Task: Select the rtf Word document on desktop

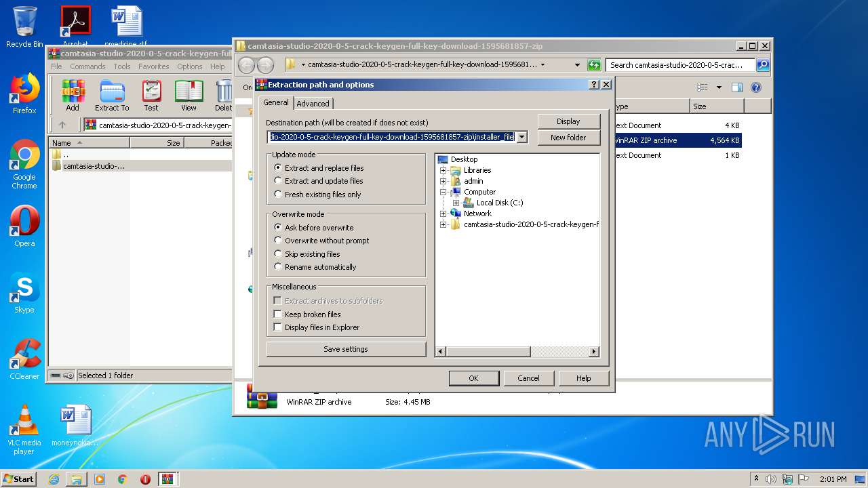Action: [126, 26]
